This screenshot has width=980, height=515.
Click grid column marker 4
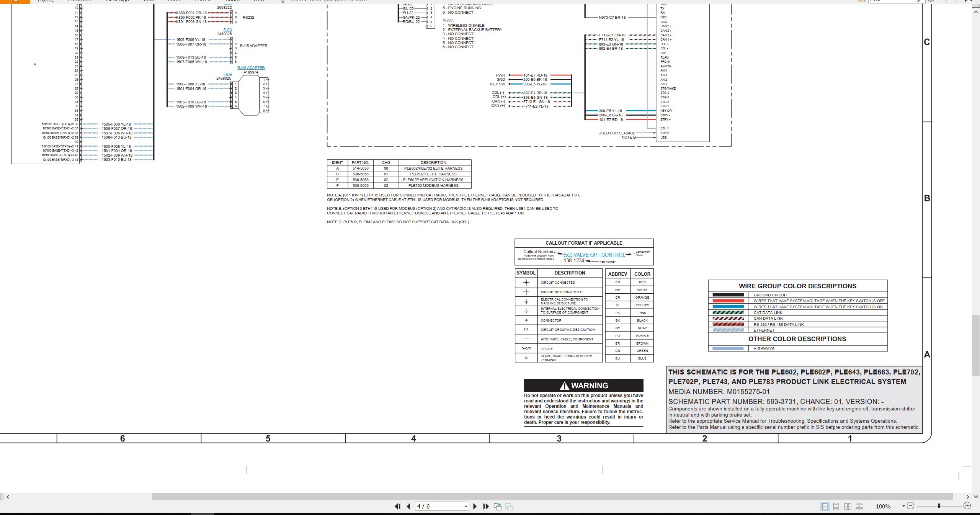[413, 438]
